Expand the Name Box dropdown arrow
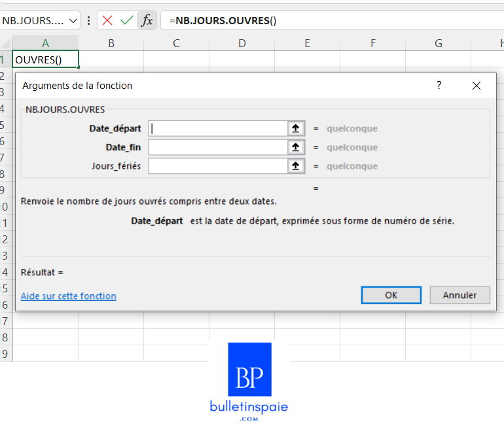504x446 pixels. pos(73,21)
